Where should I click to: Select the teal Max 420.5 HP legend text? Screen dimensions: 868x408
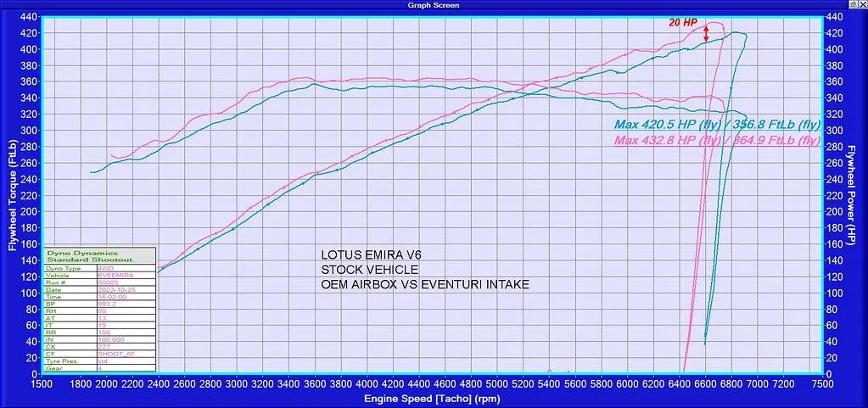pos(716,124)
